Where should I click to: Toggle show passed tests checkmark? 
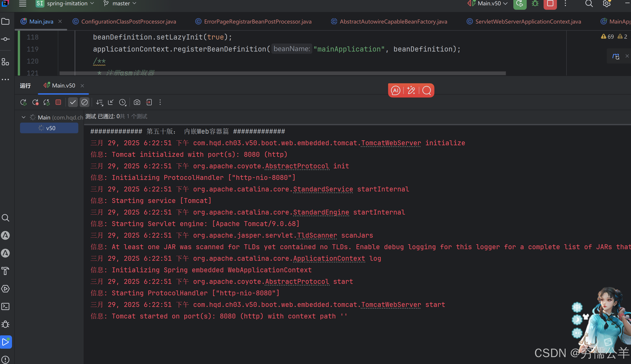(73, 102)
